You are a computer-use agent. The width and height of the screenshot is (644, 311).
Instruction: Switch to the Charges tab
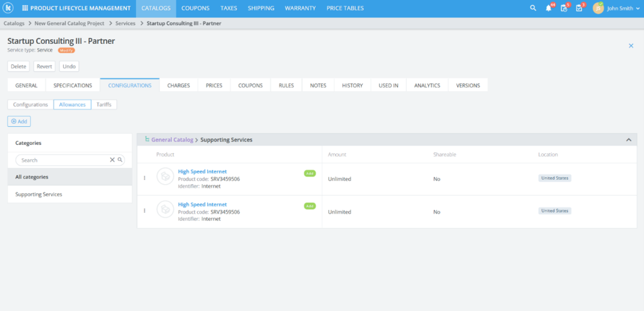(178, 86)
